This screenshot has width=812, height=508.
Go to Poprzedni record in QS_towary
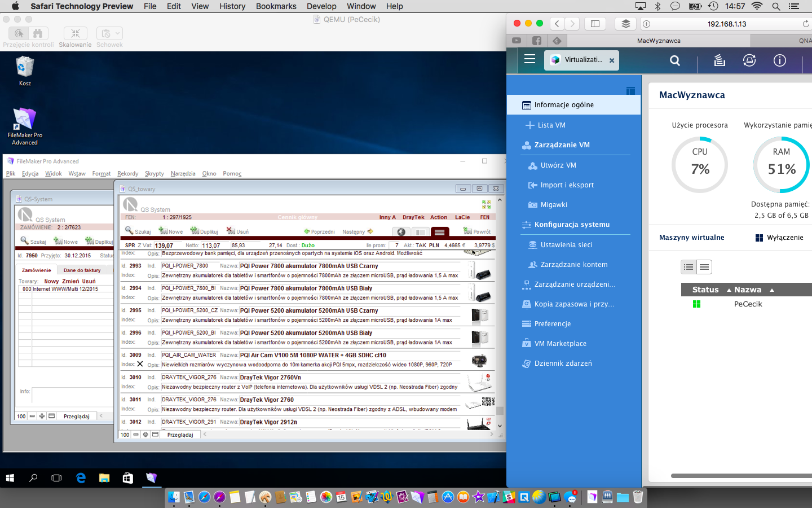coord(319,231)
